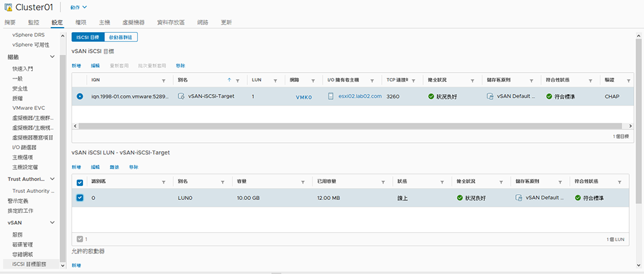Open the 虛擬機器 tab

[x=133, y=23]
